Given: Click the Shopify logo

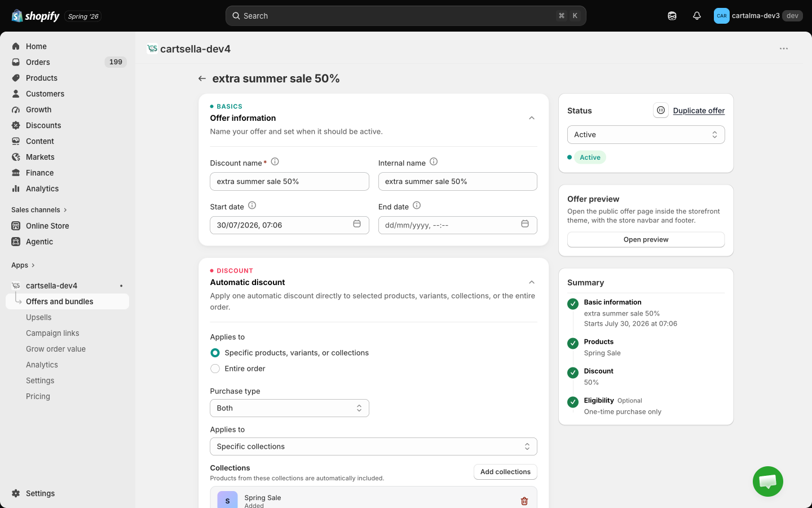Looking at the screenshot, I should (x=36, y=16).
